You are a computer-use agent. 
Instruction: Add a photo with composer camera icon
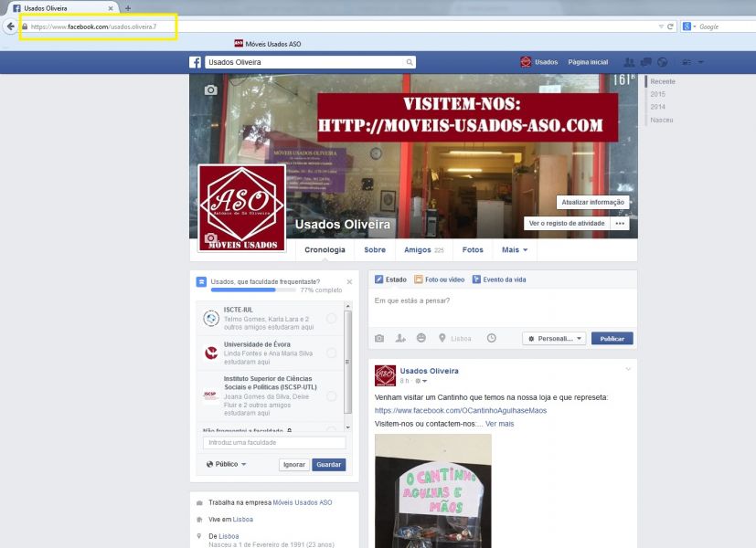click(x=379, y=338)
